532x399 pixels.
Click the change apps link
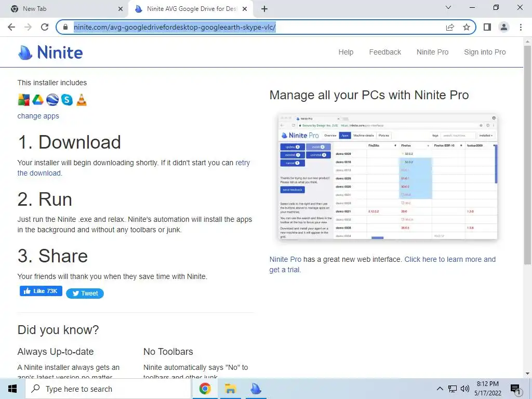click(x=38, y=116)
